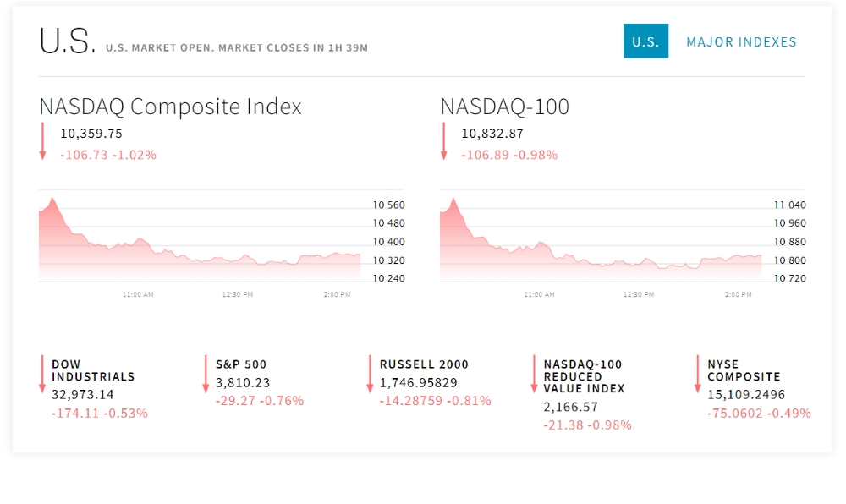Click the NASDAQ-100 red down arrow icon
The width and height of the screenshot is (846, 504).
tap(443, 141)
